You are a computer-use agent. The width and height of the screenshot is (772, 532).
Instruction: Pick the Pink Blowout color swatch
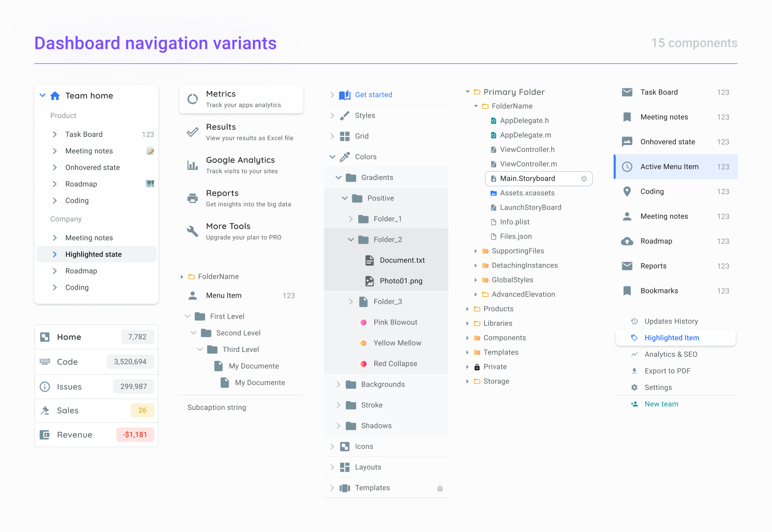coord(363,322)
